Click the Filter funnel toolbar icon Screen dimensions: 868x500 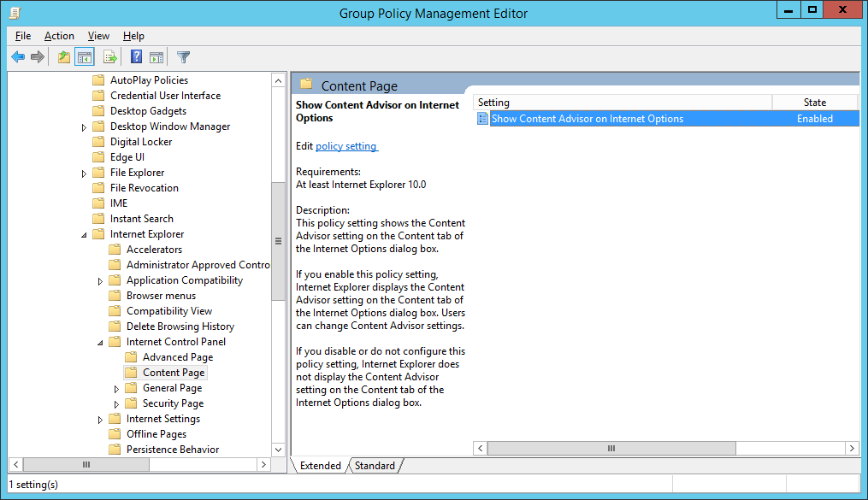(183, 57)
